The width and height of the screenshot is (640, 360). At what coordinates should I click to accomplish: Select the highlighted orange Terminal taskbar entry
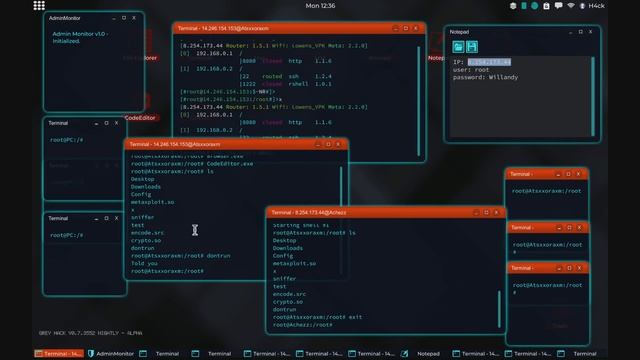click(x=59, y=353)
